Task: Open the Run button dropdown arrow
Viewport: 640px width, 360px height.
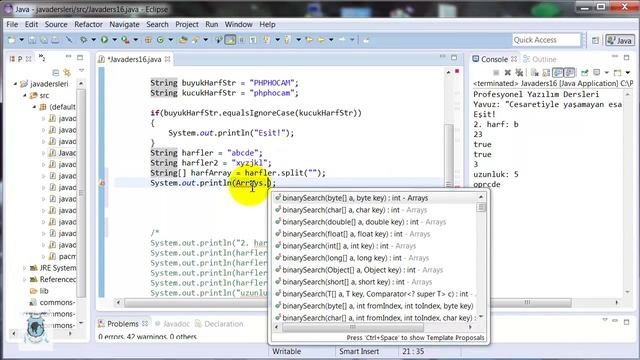Action: (x=114, y=40)
